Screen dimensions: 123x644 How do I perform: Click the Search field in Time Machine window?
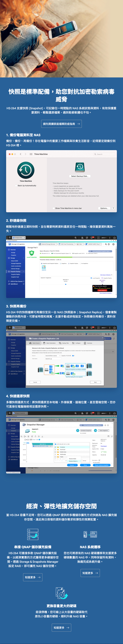tap(104, 154)
